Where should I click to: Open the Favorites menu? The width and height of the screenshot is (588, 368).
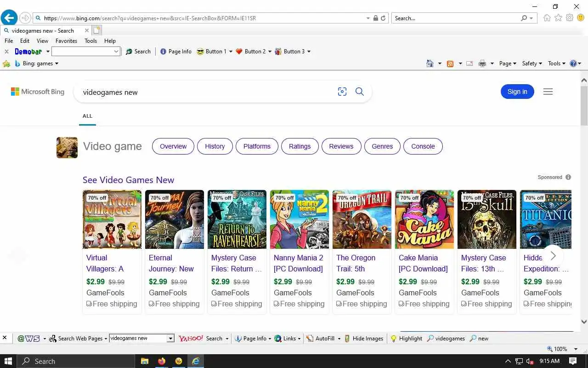click(x=67, y=40)
